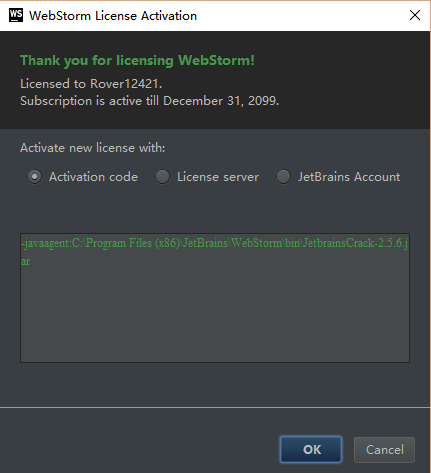Click 'Thank you for licensing WebStorm!' heading
Screen dimensions: 431x473
point(137,60)
